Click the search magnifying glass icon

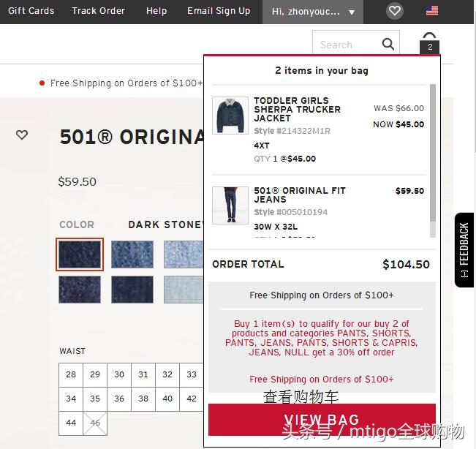(x=388, y=45)
